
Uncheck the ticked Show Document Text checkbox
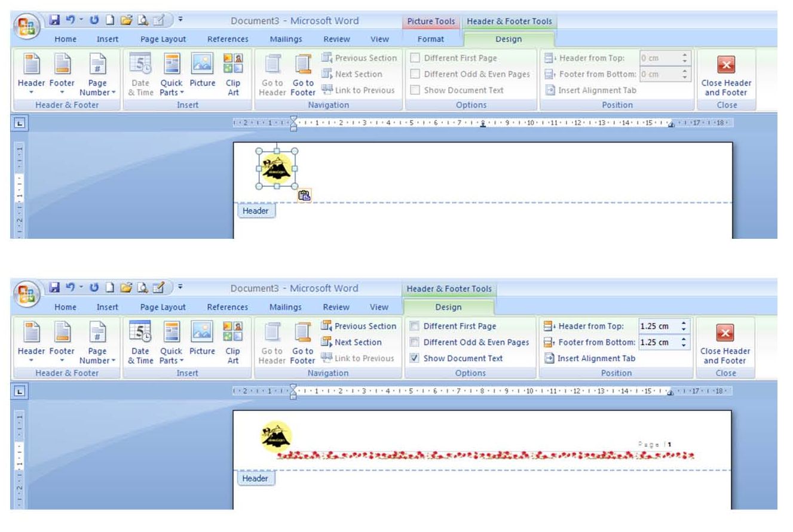coord(415,358)
